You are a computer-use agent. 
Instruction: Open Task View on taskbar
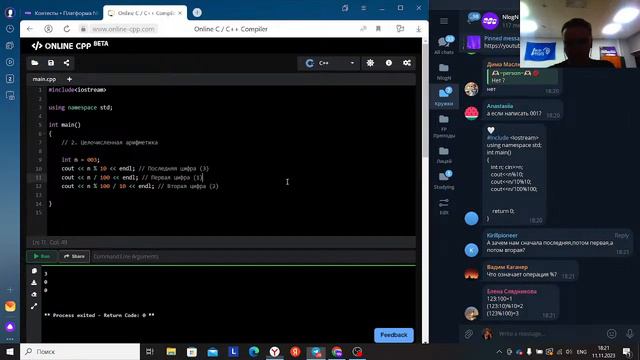[150, 351]
